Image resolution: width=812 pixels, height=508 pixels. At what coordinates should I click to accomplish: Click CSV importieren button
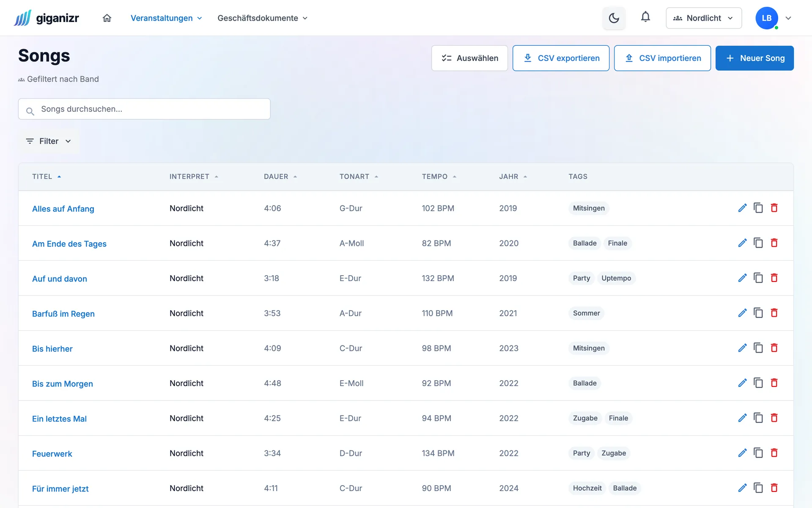click(x=662, y=58)
